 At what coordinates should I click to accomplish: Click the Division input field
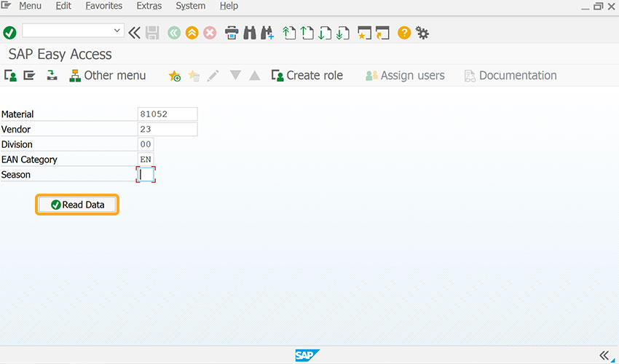(x=146, y=144)
